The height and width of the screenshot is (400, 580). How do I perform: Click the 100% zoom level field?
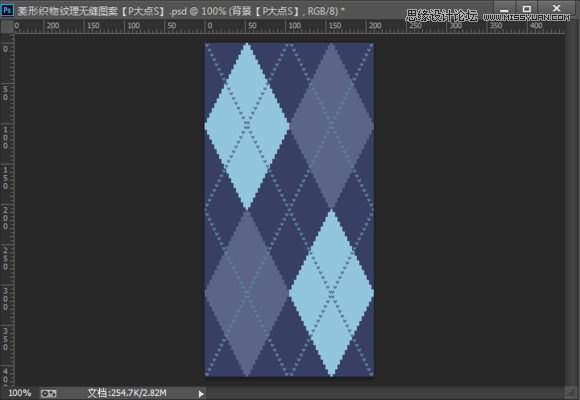point(20,393)
